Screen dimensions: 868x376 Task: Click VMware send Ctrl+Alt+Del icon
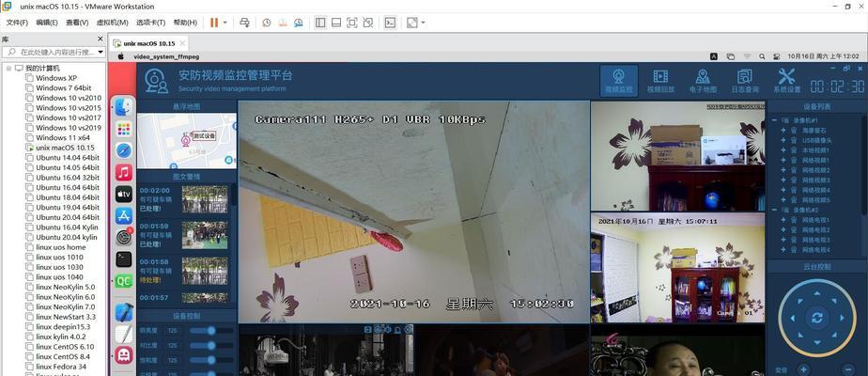point(244,23)
